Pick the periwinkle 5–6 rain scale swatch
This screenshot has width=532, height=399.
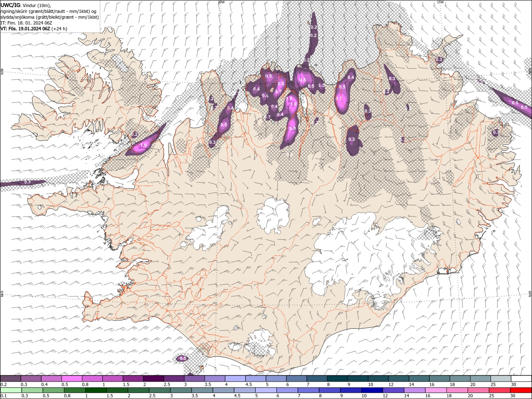[x=266, y=390]
